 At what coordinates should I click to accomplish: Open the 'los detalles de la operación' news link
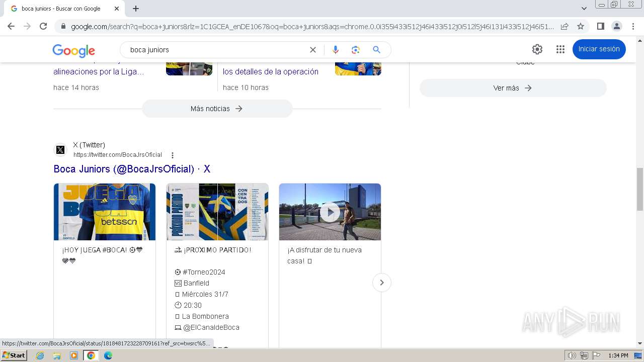(271, 72)
